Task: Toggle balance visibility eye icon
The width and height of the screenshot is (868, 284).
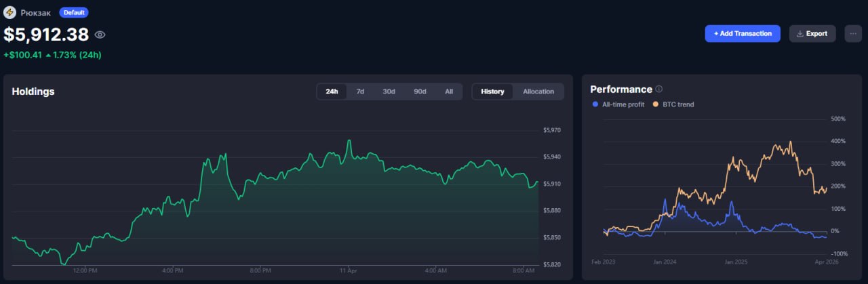Action: click(x=100, y=35)
